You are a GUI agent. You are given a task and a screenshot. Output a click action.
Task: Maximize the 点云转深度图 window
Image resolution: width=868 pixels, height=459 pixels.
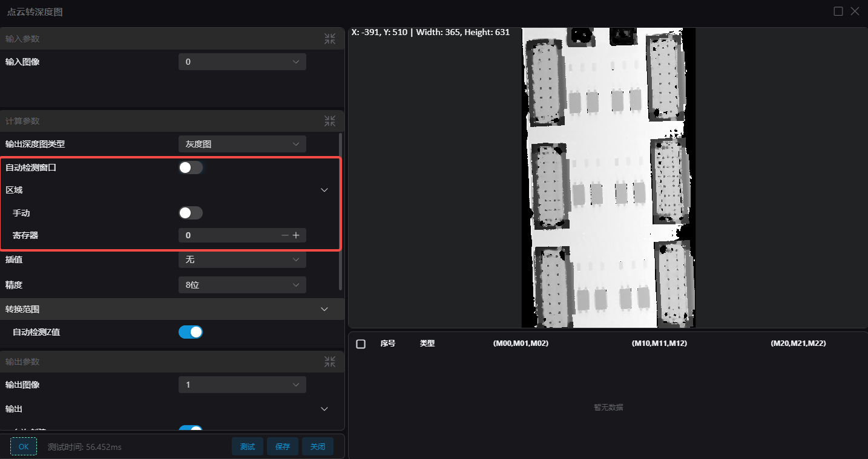pyautogui.click(x=838, y=11)
